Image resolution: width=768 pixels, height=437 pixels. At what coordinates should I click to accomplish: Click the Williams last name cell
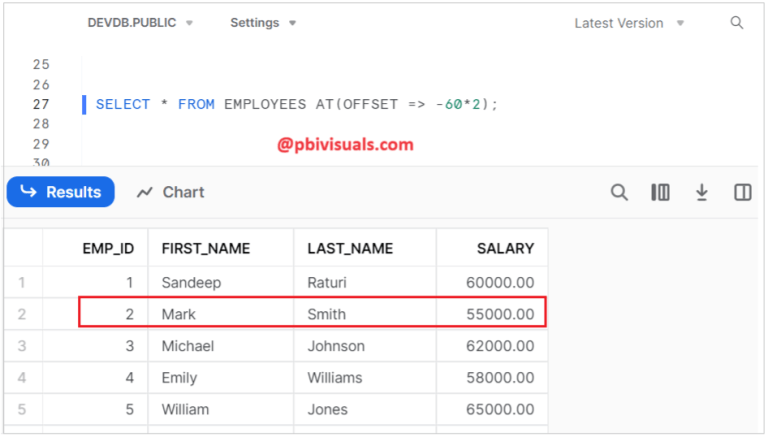tap(335, 378)
